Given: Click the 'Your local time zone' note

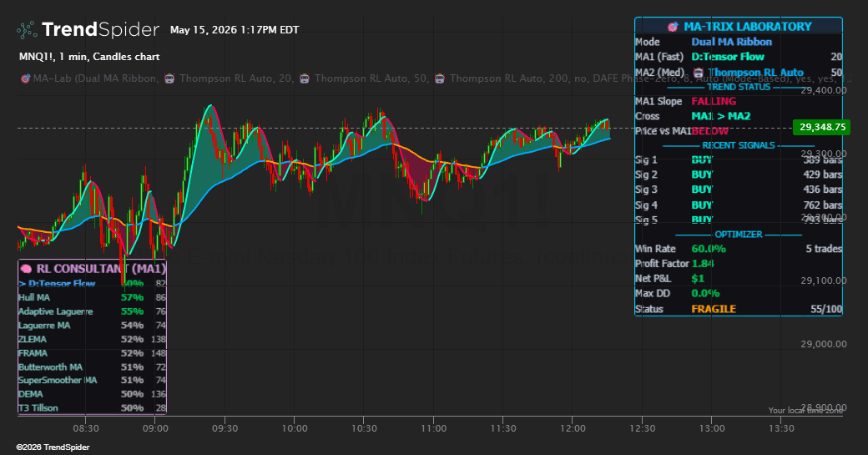Looking at the screenshot, I should pyautogui.click(x=805, y=410).
